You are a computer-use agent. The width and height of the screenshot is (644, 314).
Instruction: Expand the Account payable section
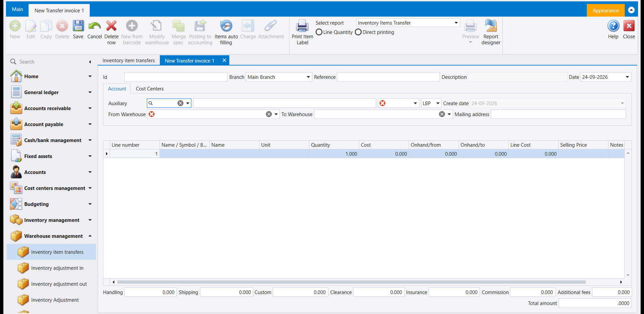pos(90,124)
